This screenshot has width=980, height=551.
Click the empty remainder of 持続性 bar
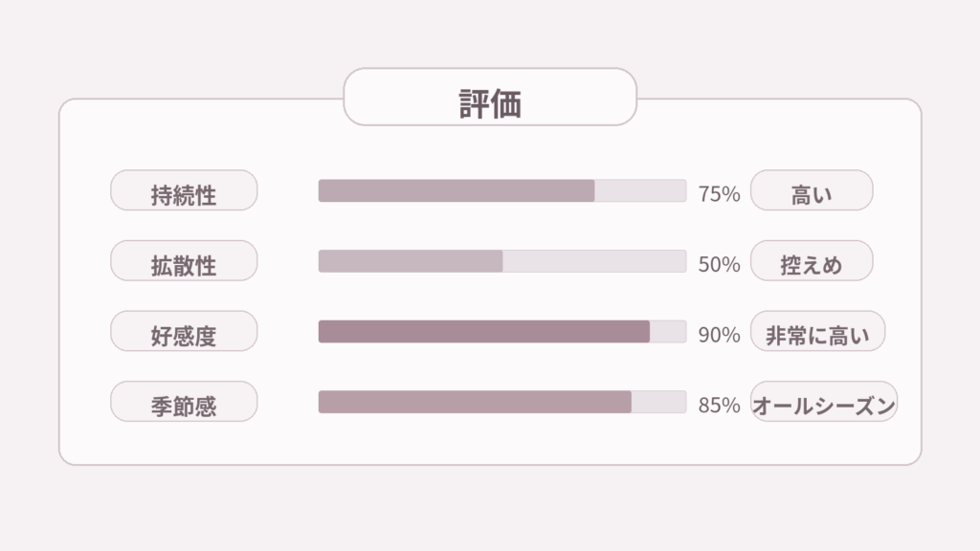640,190
